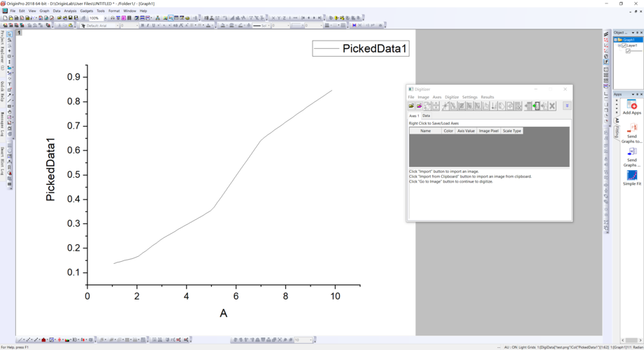Click Import image icon in Digitizer
Screen dimensions: 644x350
[411, 106]
